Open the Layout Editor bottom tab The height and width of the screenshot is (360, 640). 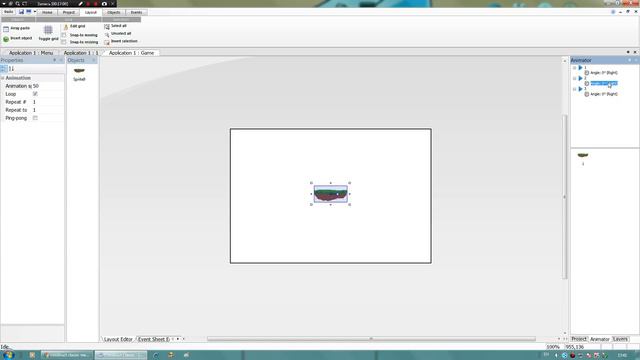pyautogui.click(x=118, y=339)
